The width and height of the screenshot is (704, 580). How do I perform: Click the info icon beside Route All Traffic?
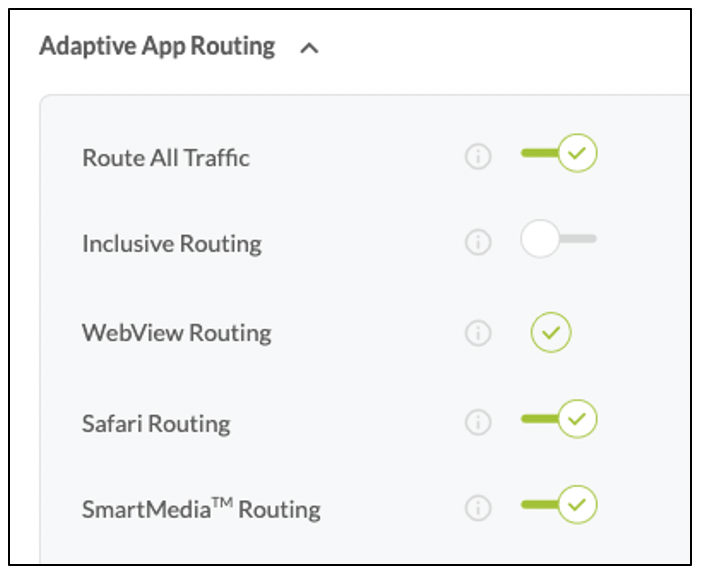pyautogui.click(x=478, y=157)
